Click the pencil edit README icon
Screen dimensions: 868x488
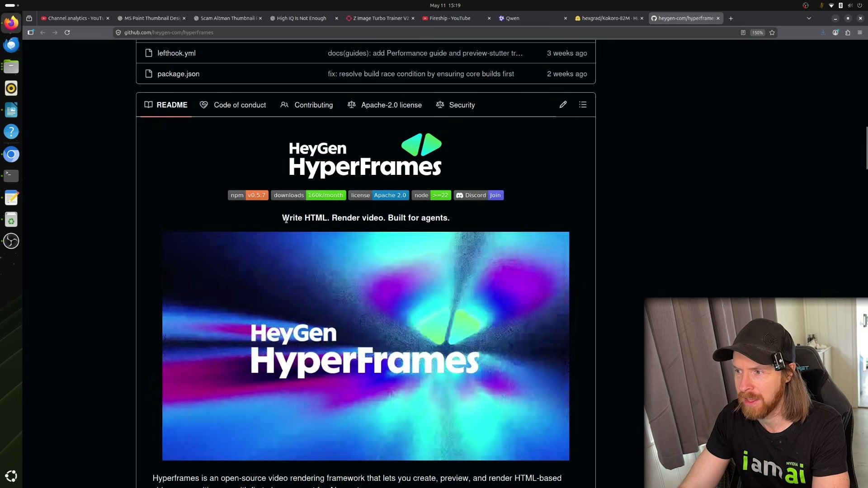point(563,105)
